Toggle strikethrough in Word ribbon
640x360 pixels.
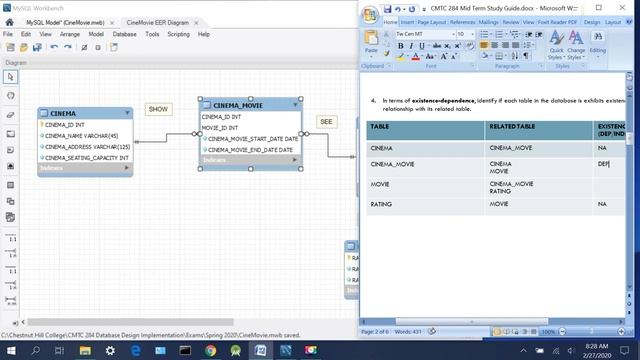coord(437,46)
